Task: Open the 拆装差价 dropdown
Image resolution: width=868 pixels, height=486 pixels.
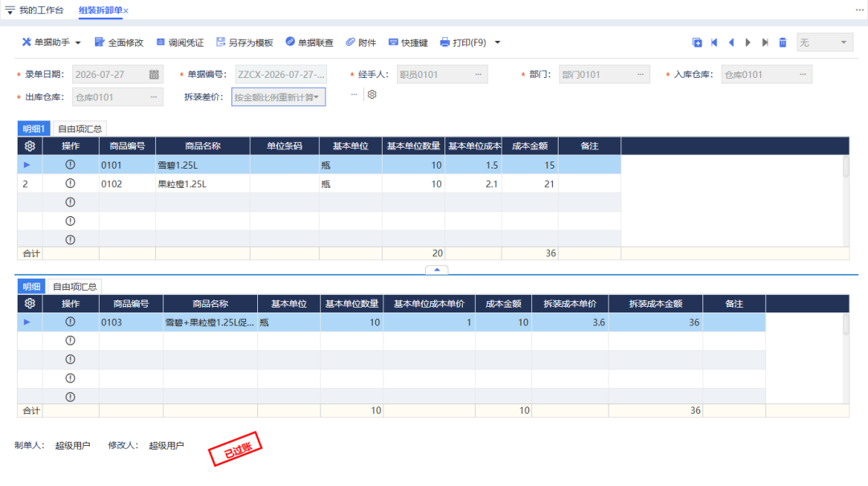Action: (x=278, y=97)
